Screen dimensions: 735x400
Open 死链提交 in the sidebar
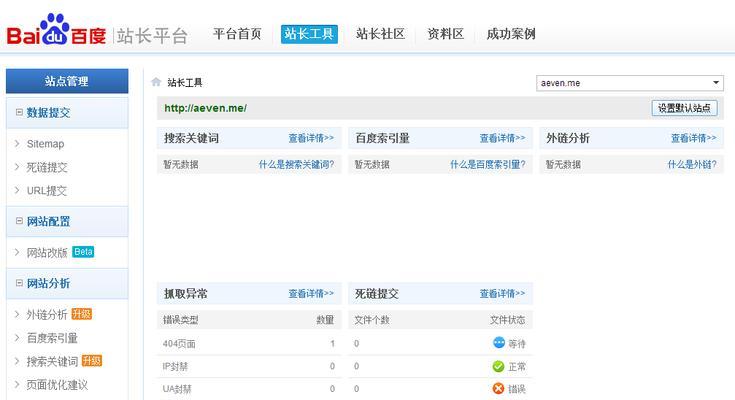[47, 167]
